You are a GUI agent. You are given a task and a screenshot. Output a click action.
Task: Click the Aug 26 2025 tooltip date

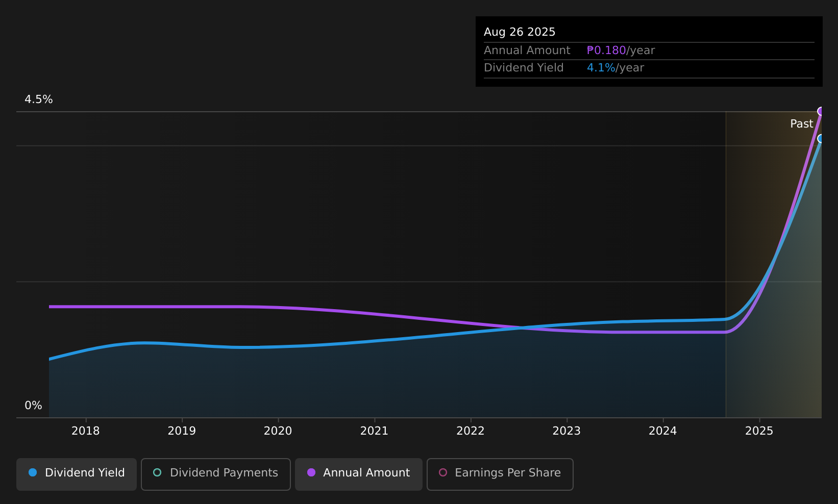[x=520, y=32]
